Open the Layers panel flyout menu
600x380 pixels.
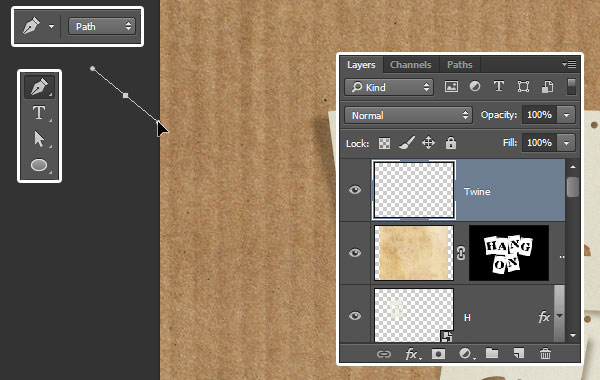click(x=569, y=64)
